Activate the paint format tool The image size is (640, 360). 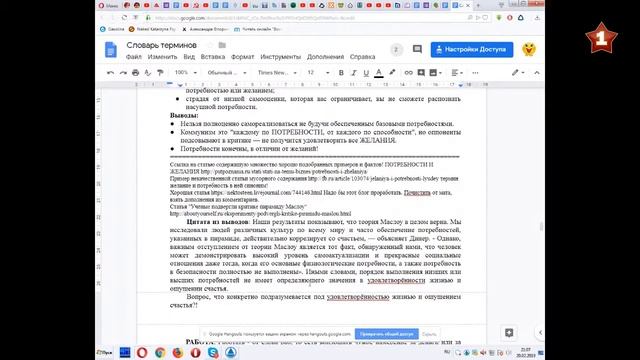[160, 73]
